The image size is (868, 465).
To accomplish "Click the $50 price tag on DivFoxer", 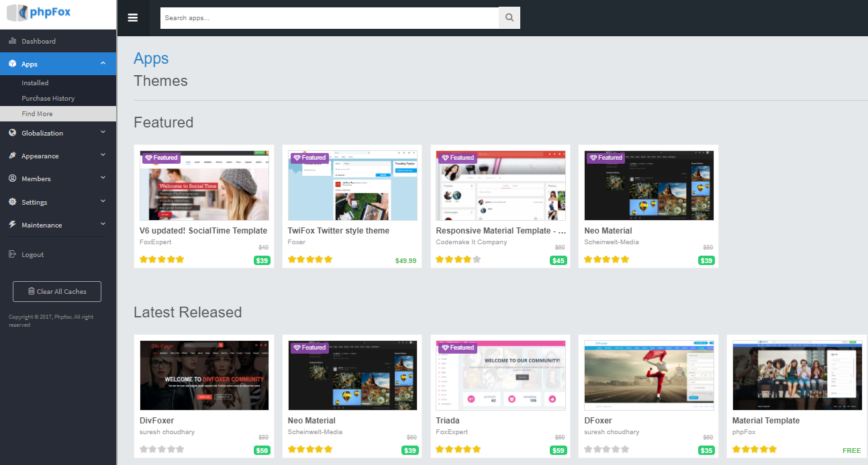I will tap(262, 450).
